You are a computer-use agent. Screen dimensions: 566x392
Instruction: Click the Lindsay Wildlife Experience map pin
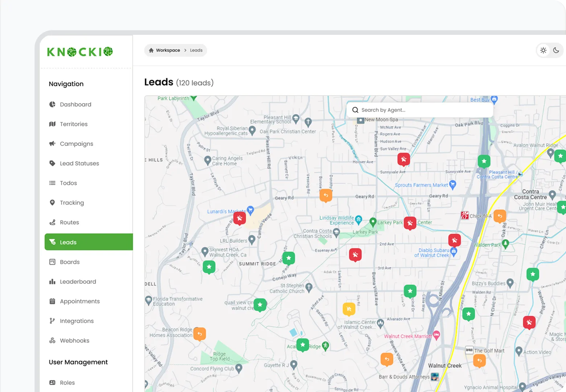click(358, 219)
